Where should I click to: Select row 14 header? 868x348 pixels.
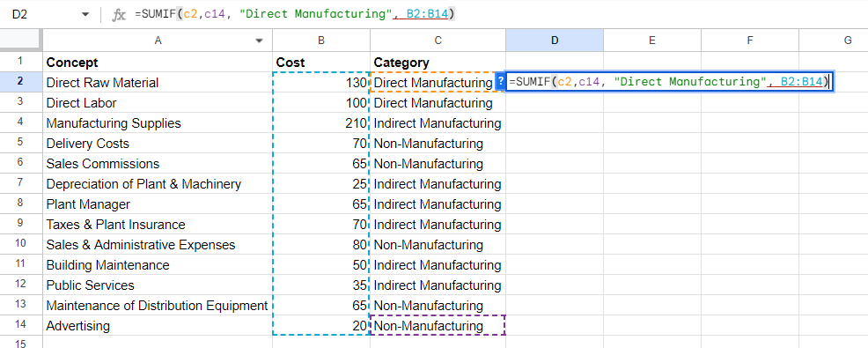tap(20, 326)
